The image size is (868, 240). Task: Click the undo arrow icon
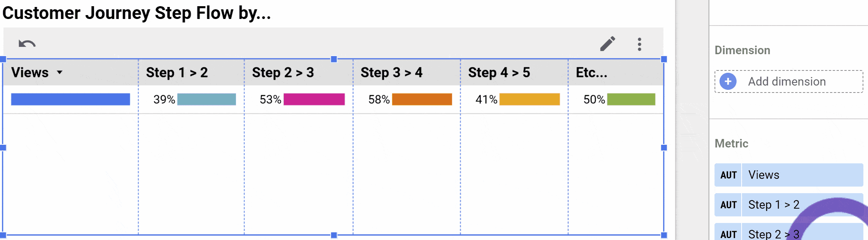click(27, 44)
